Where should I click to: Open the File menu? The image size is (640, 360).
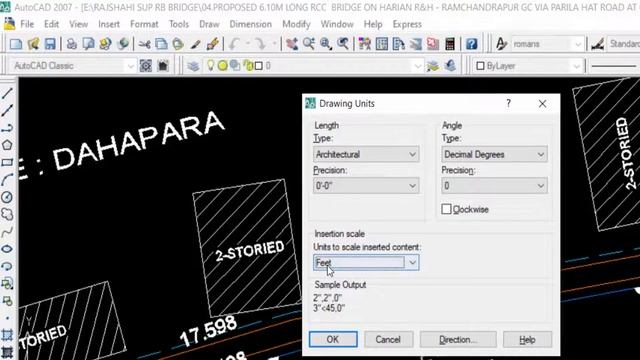(27, 24)
